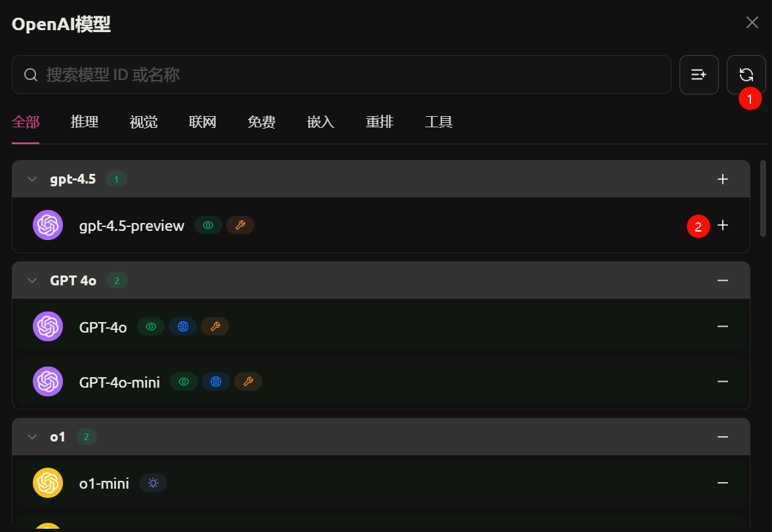This screenshot has height=532, width=772.
Task: Switch to the 免费 tab
Action: point(262,121)
